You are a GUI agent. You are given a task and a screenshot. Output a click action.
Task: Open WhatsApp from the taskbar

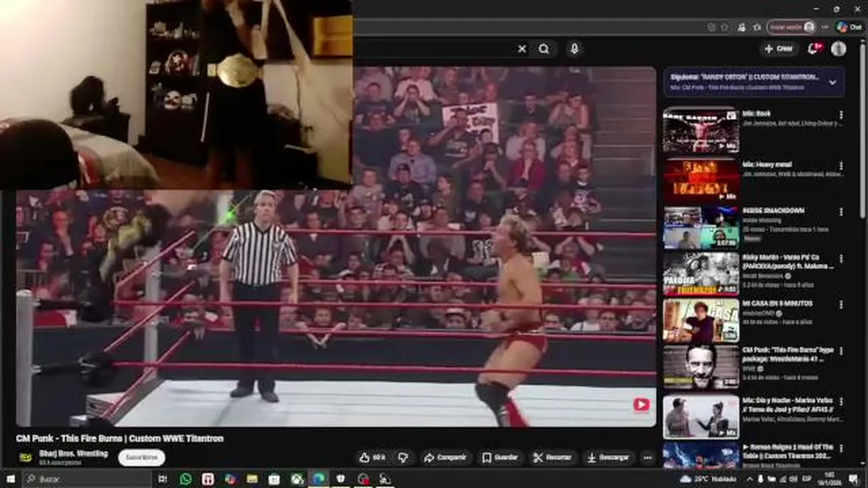coord(186,479)
